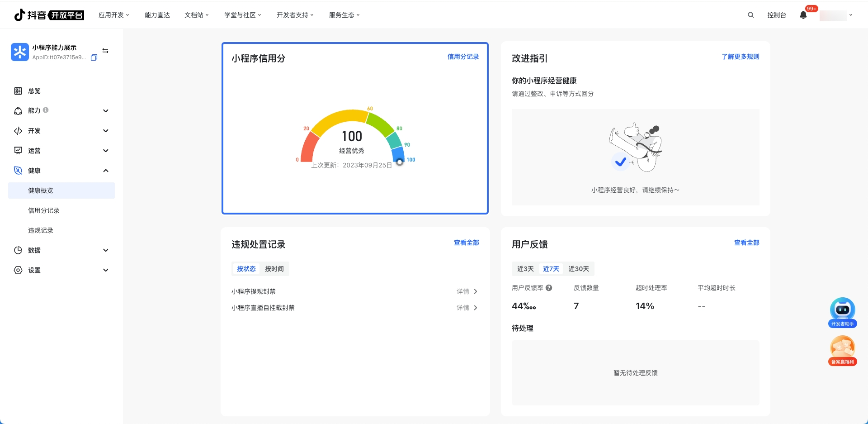This screenshot has height=424, width=868.
Task: Open the 应用开发 top dropdown menu
Action: (113, 15)
